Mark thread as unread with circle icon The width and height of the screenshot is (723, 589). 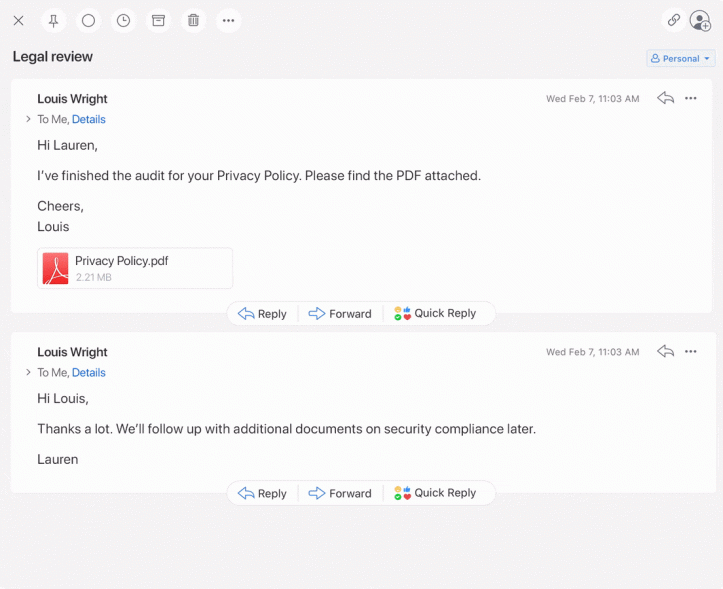pyautogui.click(x=89, y=21)
